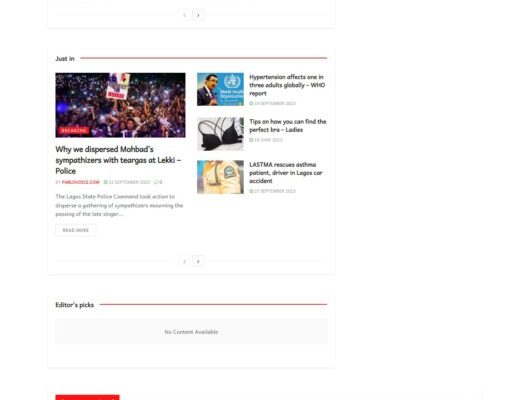The height and width of the screenshot is (400, 530).
Task: Open comments icon under Mohbad article
Action: click(156, 182)
